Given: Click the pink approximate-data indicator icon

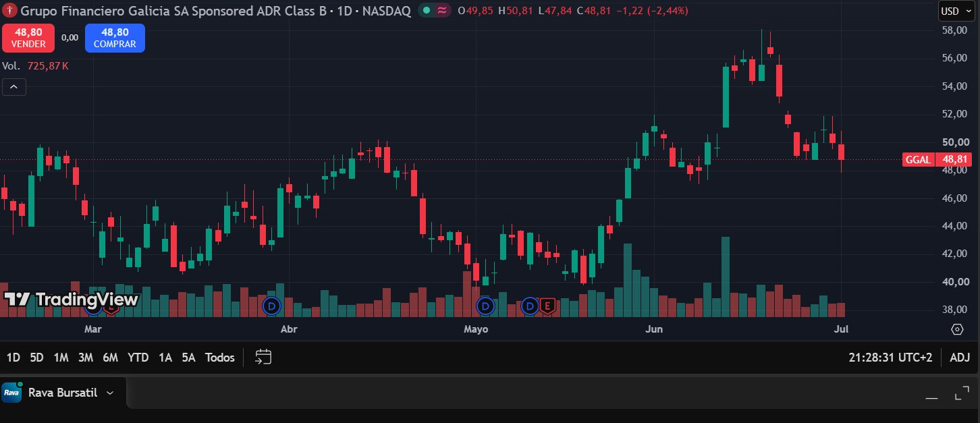Looking at the screenshot, I should [442, 11].
